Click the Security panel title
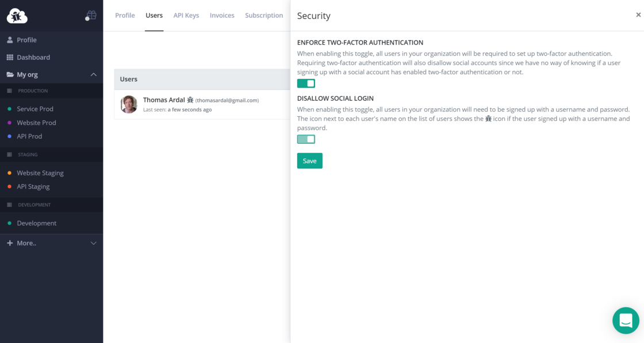The height and width of the screenshot is (343, 644). click(314, 16)
